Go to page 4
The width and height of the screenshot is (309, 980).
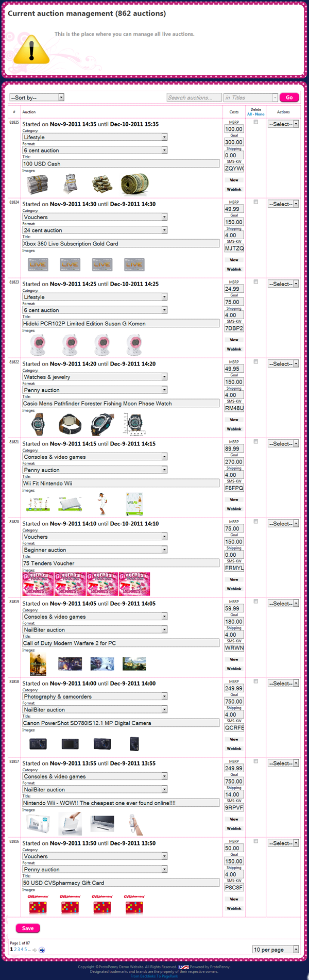click(22, 950)
